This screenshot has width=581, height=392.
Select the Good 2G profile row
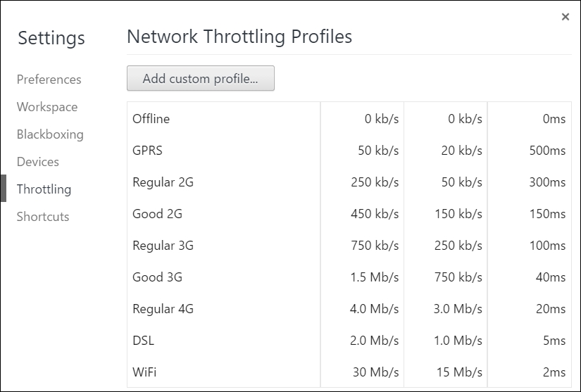coord(349,213)
